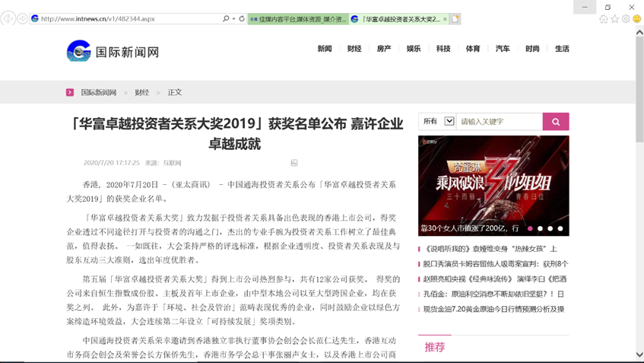The height and width of the screenshot is (363, 644).
Task: Open a new tab with the blank tab button
Action: click(455, 19)
